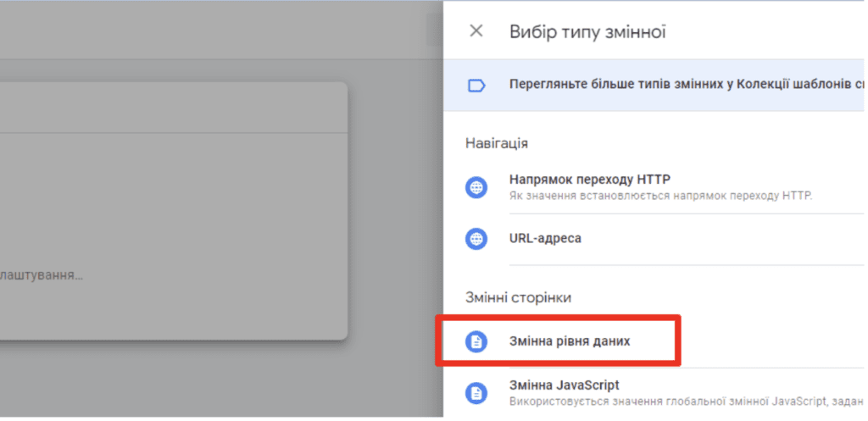Choose the URL-адреса variable type
This screenshot has width=868, height=421.
coord(655,239)
